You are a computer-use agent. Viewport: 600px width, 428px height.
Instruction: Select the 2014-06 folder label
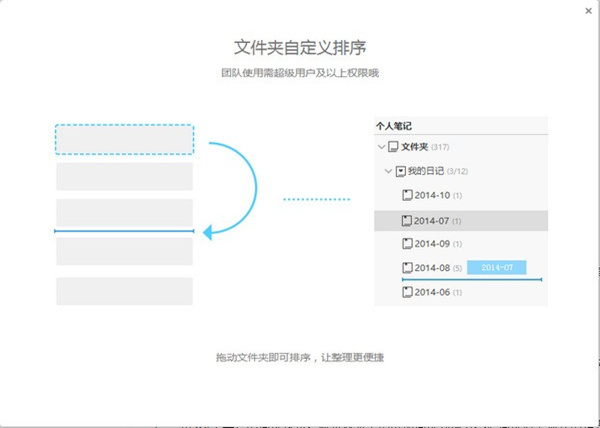(x=432, y=292)
